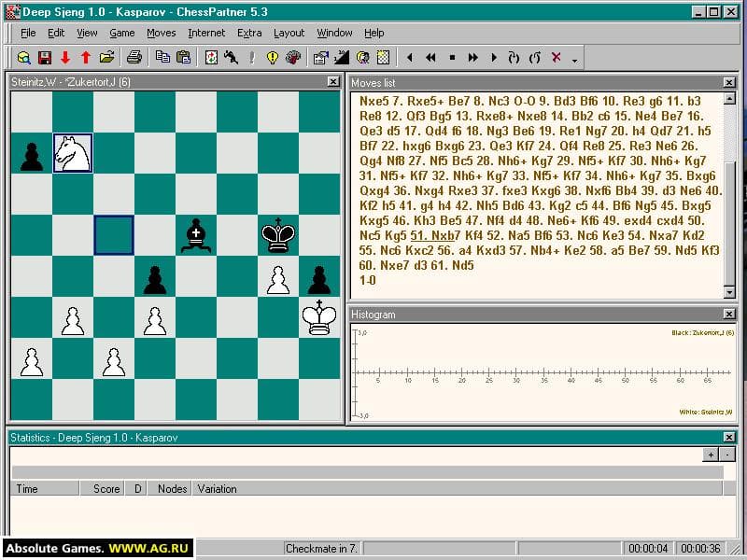Open the Help menu
The image size is (747, 560).
coord(374,33)
